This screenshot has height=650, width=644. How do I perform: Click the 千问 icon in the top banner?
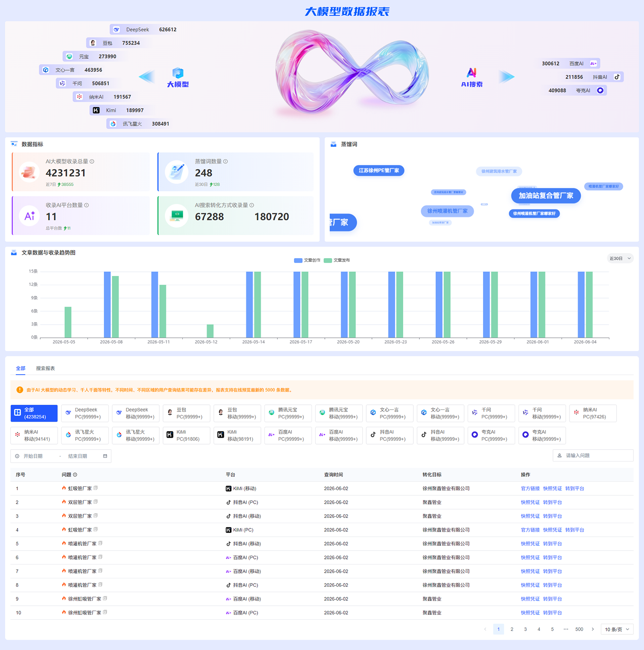point(62,83)
